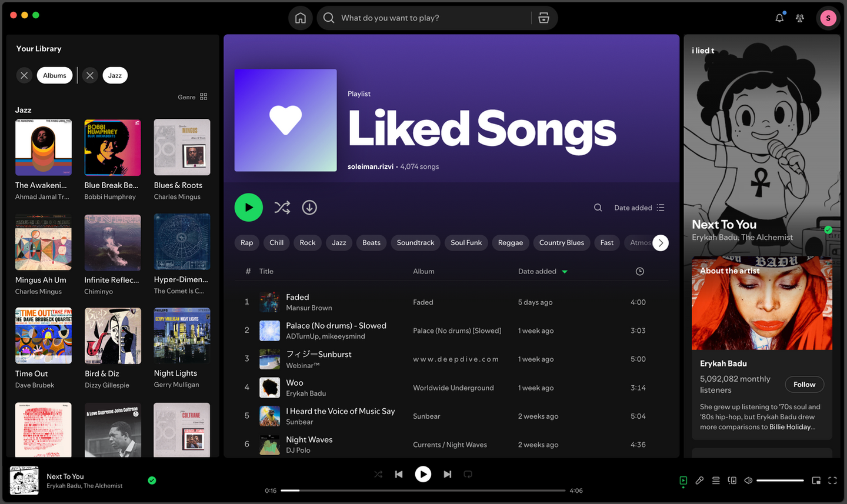Open the Genre sort option in library
The image size is (847, 504).
tap(186, 97)
